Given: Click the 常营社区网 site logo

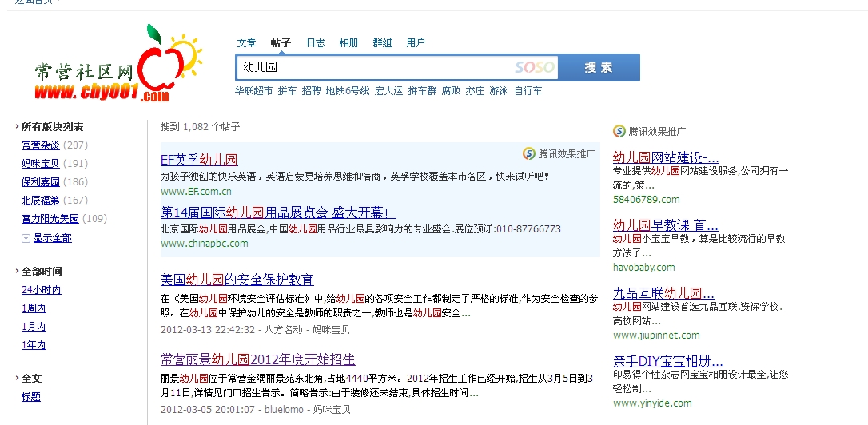Looking at the screenshot, I should (118, 62).
